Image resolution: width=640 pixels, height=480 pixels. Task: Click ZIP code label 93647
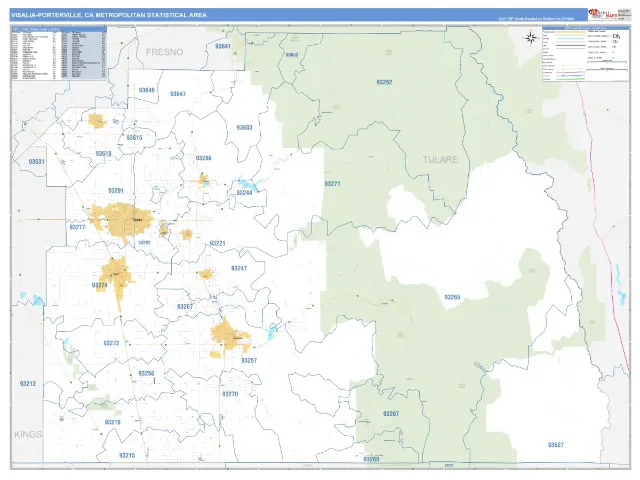178,94
